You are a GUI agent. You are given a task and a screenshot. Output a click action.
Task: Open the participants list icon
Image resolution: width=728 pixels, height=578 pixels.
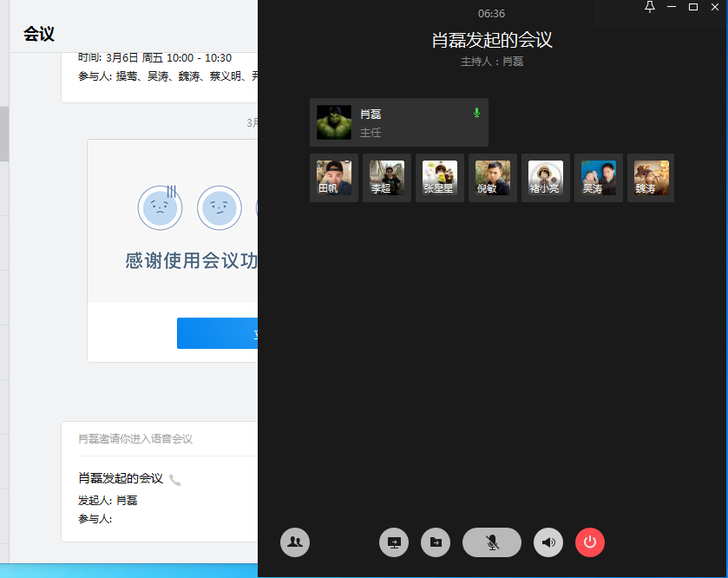click(295, 542)
